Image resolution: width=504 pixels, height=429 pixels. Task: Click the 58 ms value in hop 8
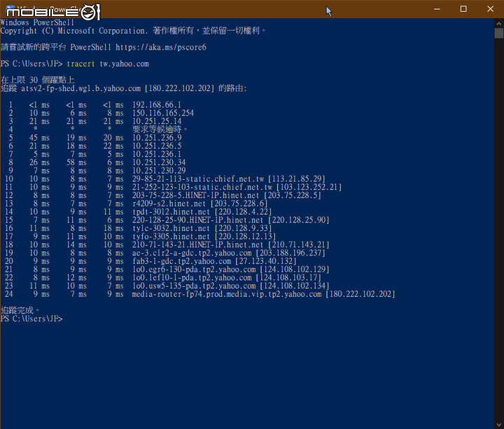76,162
